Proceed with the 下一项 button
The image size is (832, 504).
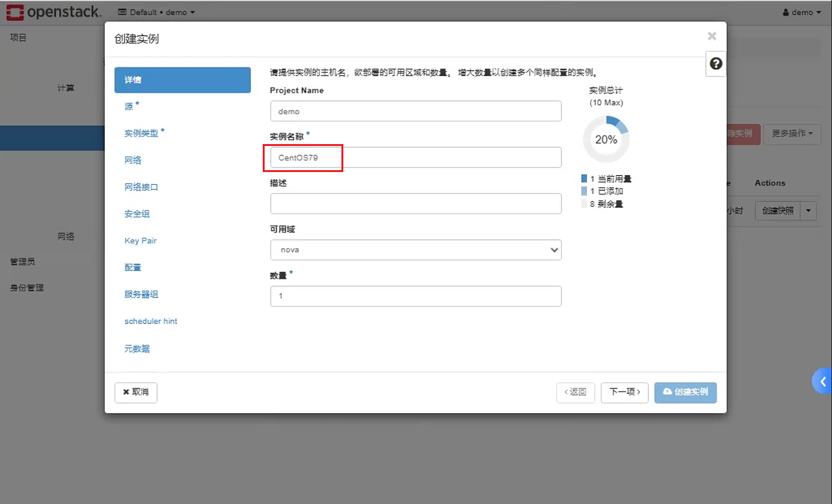click(625, 392)
